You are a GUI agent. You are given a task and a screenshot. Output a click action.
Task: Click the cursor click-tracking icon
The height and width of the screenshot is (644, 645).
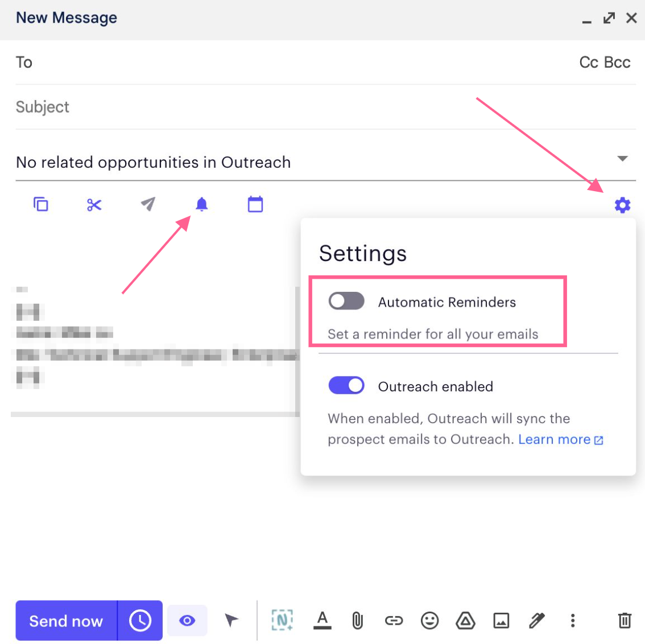[231, 620]
